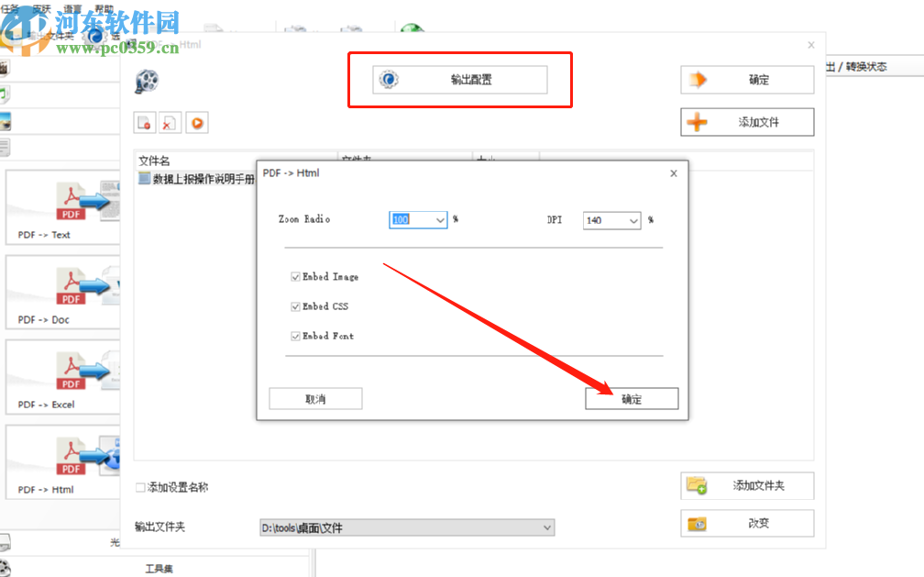Select the PDF -> Text conversion tile
This screenshot has height=577, width=924.
coord(62,207)
